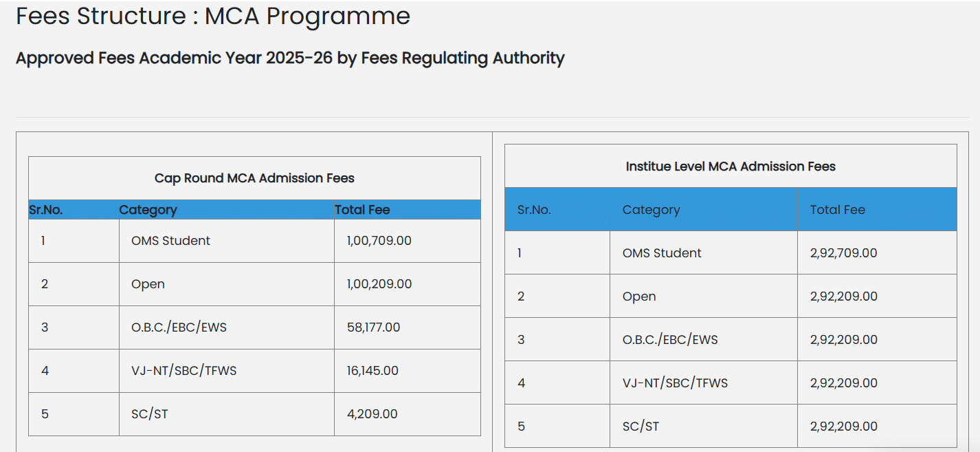Click OMS Student in the Cap Round table
Screen dimensions: 980x452
170,241
